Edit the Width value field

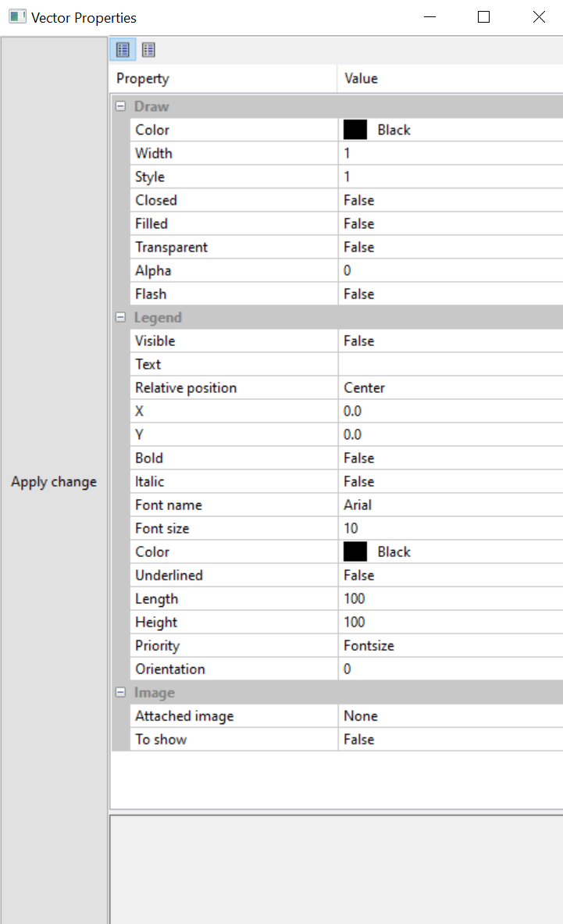click(x=449, y=153)
